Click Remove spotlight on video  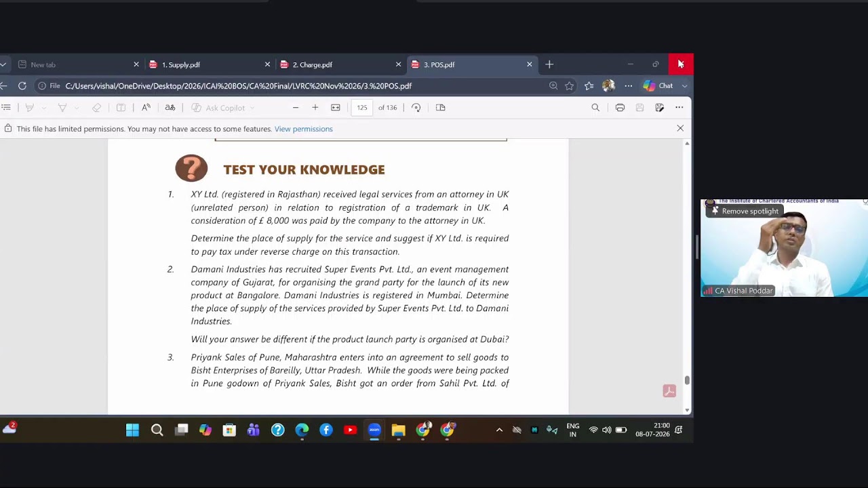(744, 211)
